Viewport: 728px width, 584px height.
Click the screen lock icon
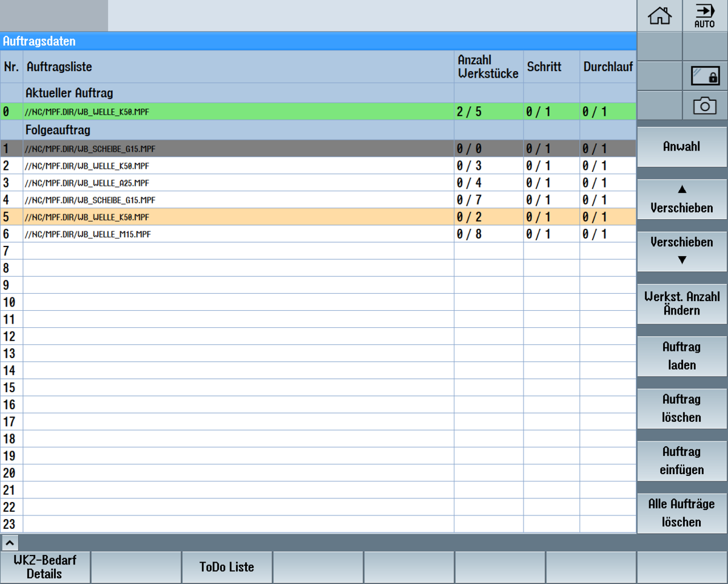pyautogui.click(x=704, y=76)
